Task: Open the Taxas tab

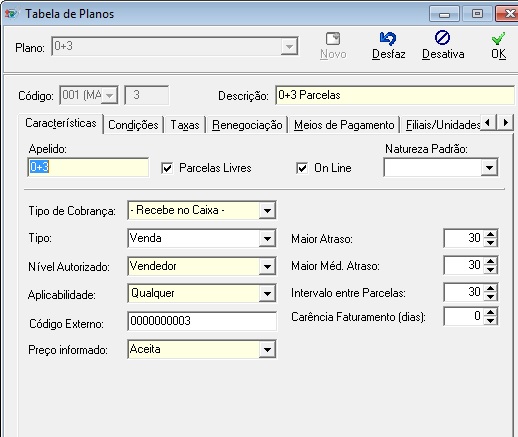Action: tap(185, 125)
